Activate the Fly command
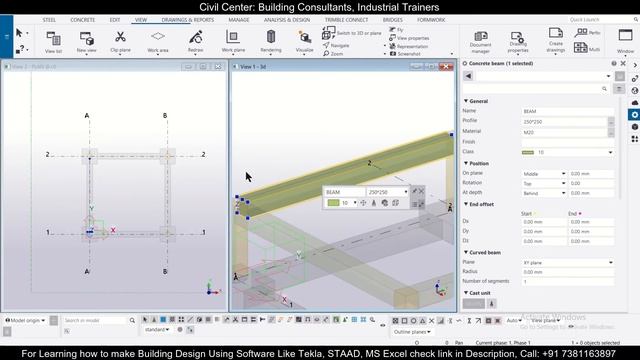The image size is (640, 360). (x=396, y=29)
